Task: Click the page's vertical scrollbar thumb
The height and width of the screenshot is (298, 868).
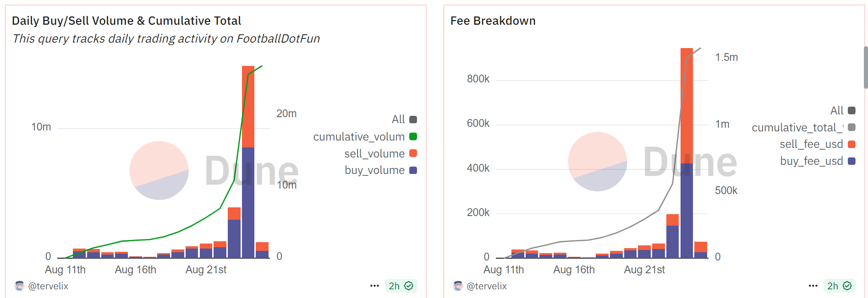Action: 866,67
